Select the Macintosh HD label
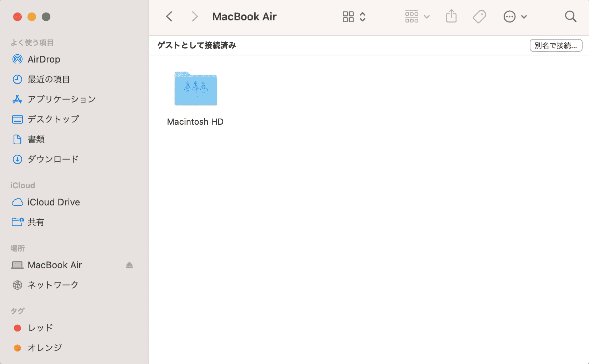Image resolution: width=589 pixels, height=364 pixels. pyautogui.click(x=195, y=122)
